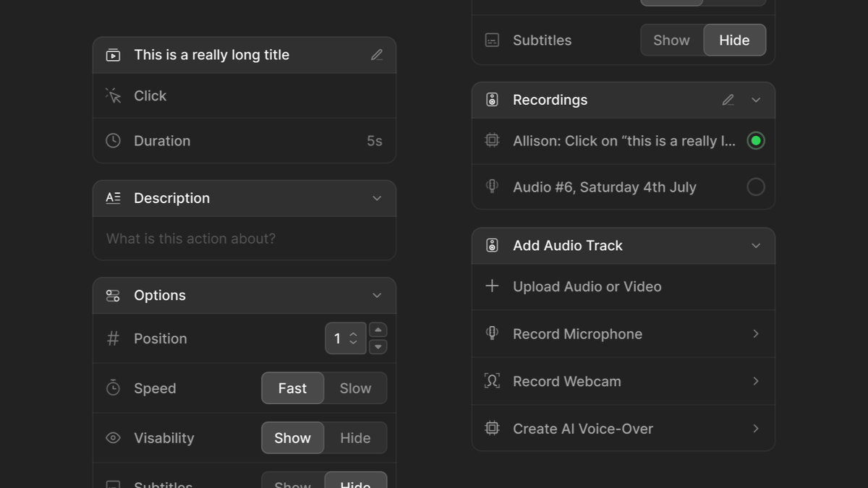Set right panel Subtitles to Hide
868x488 pixels.
[x=734, y=40]
